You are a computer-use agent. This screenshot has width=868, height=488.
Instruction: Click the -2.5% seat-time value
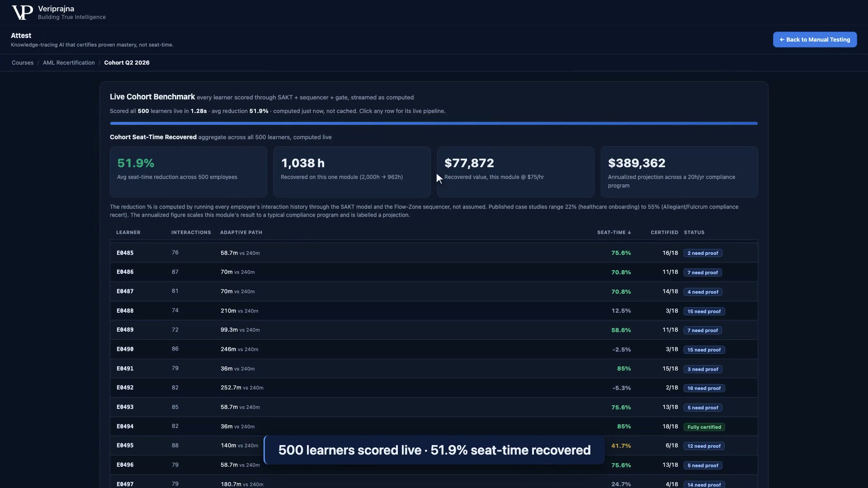click(x=622, y=350)
